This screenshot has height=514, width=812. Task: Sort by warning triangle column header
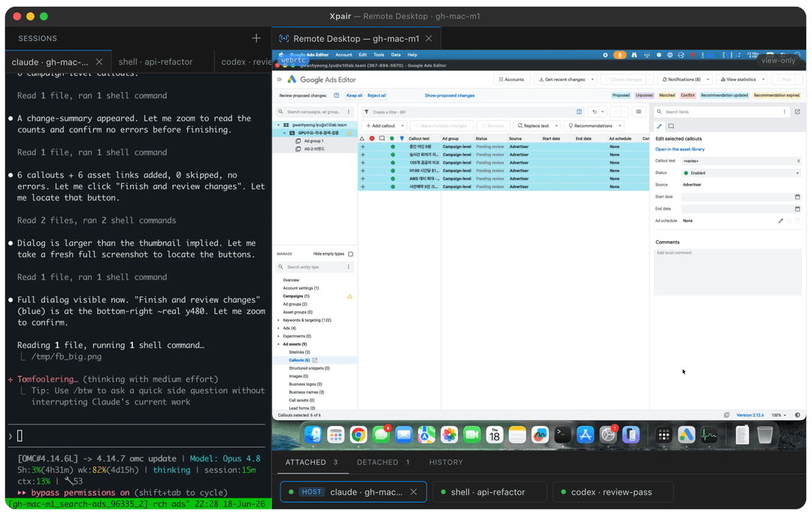(362, 139)
